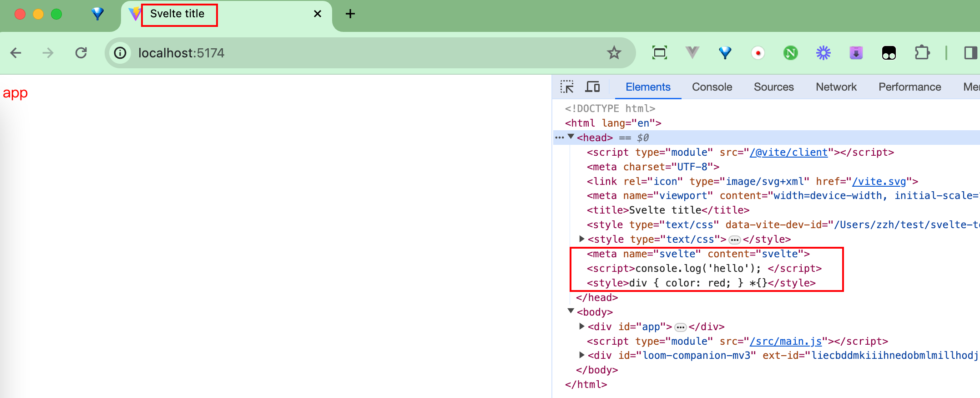This screenshot has height=398, width=980.
Task: Toggle the device toolbar icon
Action: click(592, 87)
